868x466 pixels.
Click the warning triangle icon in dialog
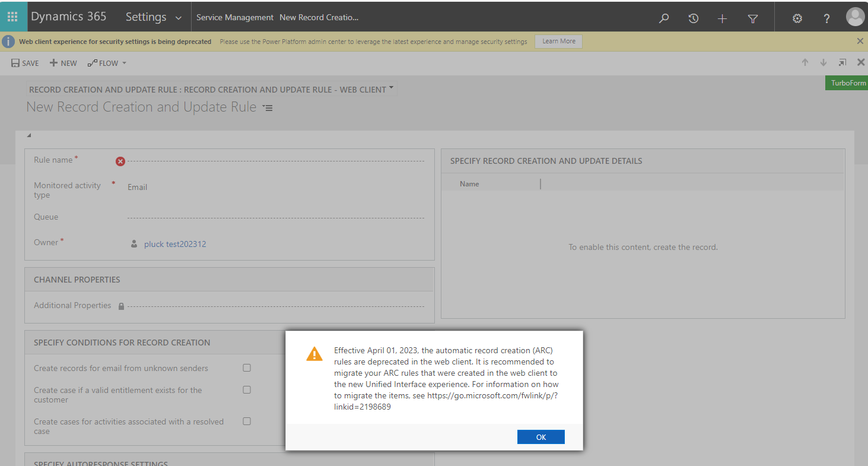[x=314, y=354]
